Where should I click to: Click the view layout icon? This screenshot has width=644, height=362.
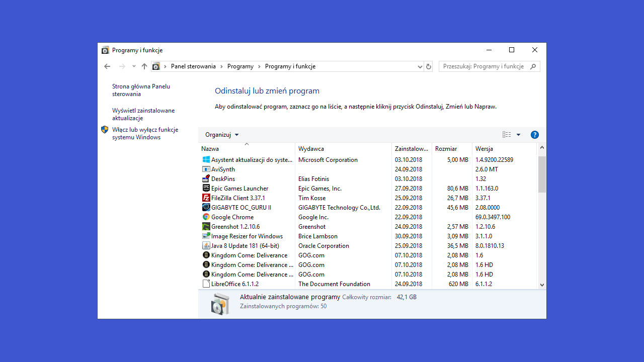pos(507,135)
